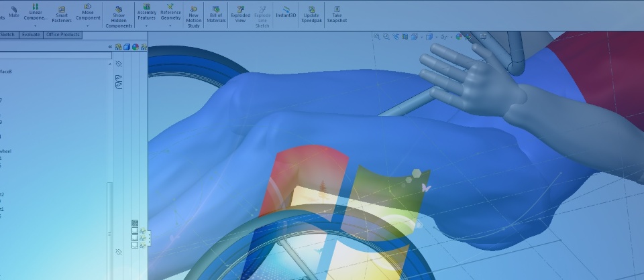Click Hide/Show Items glasses icon

coord(444,36)
